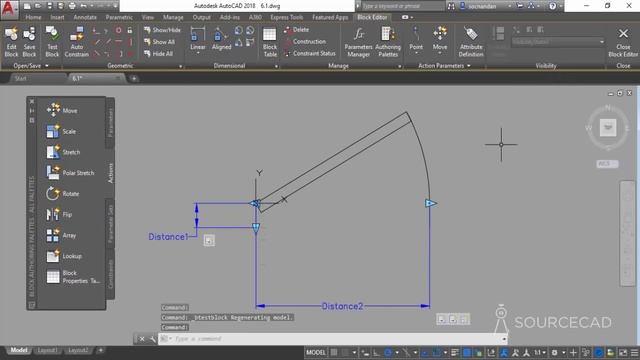Close Block Editor
640x360 pixels.
623,42
